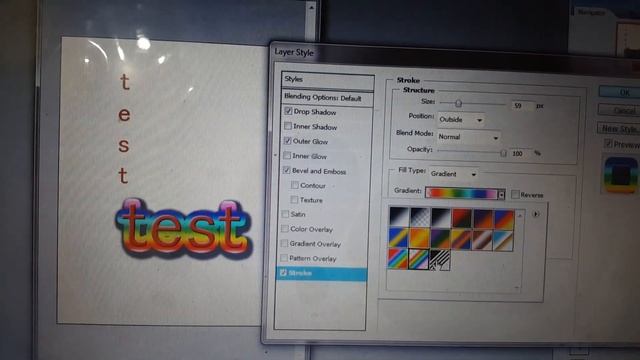This screenshot has height=360, width=640.
Task: Enable the Color Overlay checkbox
Action: coord(285,229)
